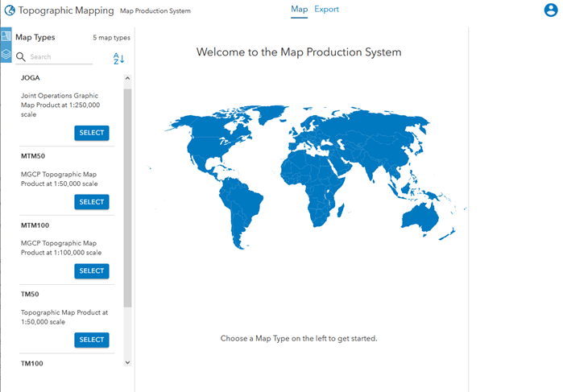The image size is (563, 392).
Task: Open the user account profile icon
Action: pos(551,10)
